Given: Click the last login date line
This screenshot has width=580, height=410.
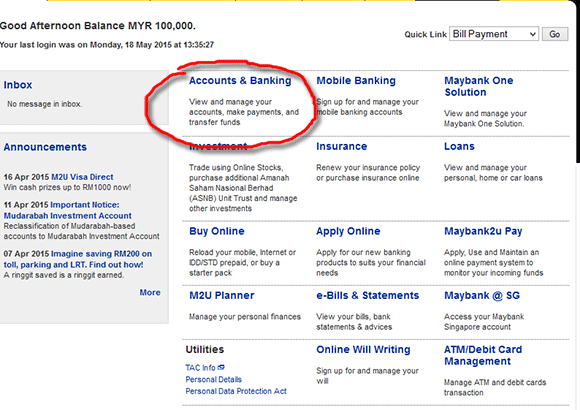Looking at the screenshot, I should 107,45.
